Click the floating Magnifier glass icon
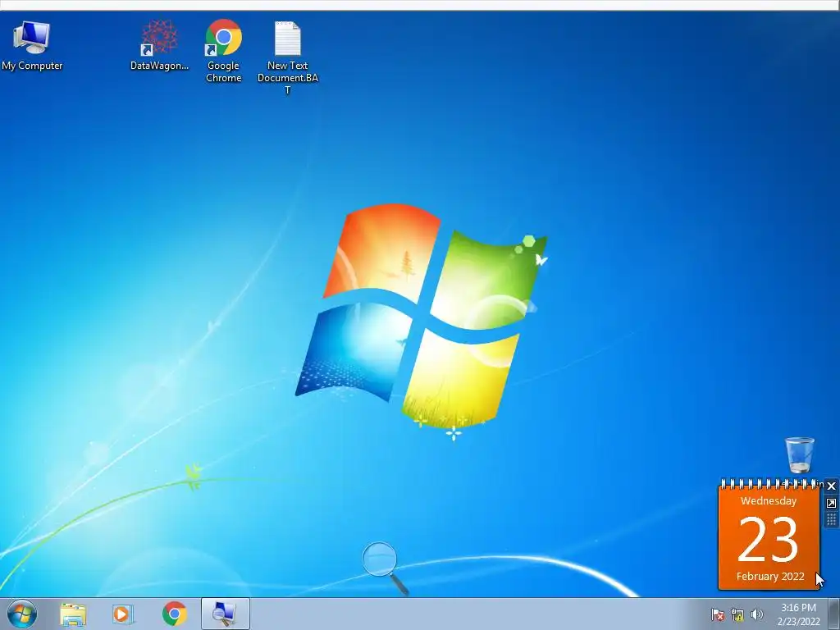840x630 pixels. pyautogui.click(x=385, y=568)
